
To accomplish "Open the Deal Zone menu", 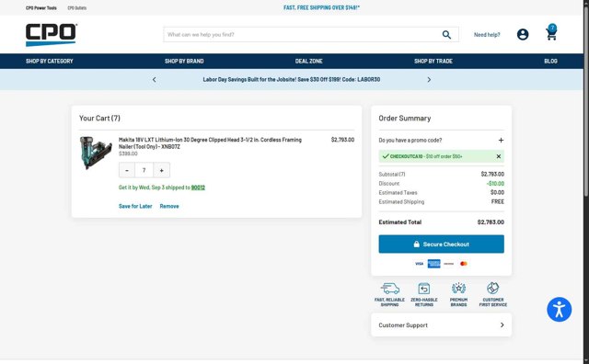I will 309,62.
